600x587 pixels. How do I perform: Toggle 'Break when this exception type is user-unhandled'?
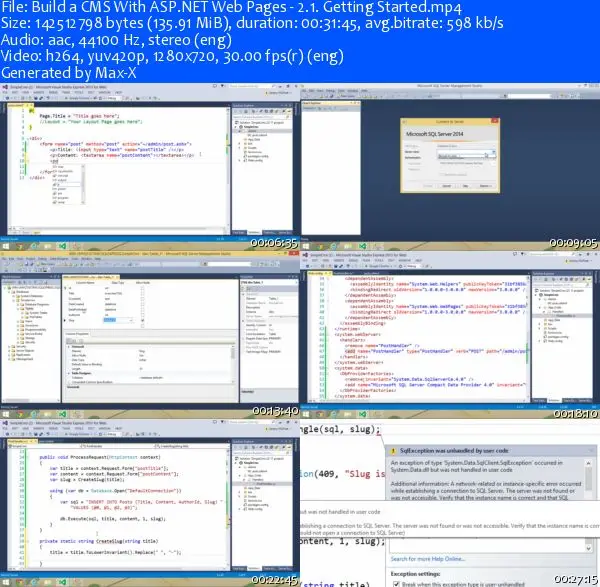pos(396,584)
